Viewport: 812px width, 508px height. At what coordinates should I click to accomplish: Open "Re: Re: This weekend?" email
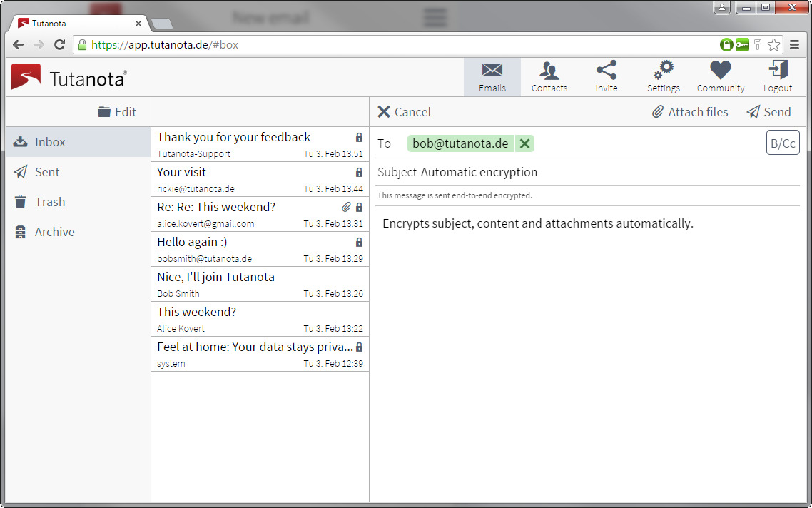260,214
